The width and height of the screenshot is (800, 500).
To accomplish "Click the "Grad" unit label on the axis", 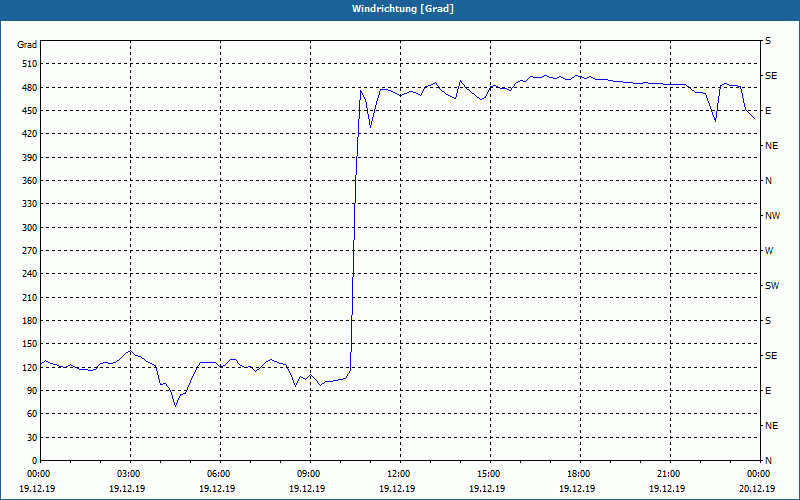I will [x=27, y=45].
